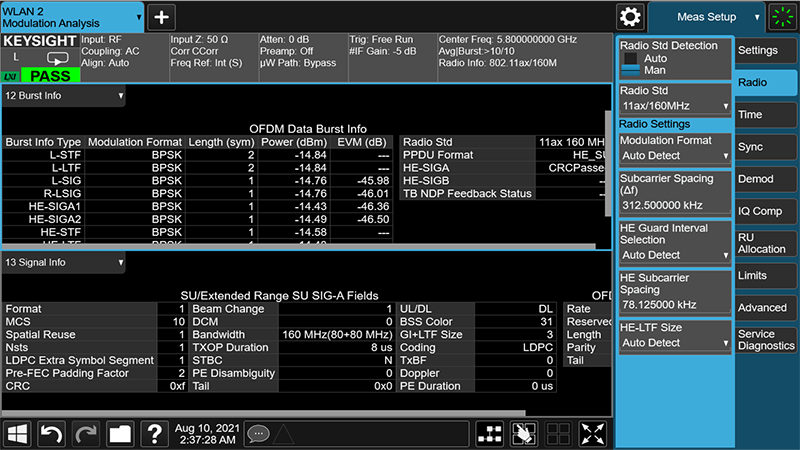This screenshot has height=450, width=800.
Task: Toggle the touch hand icon
Action: click(x=524, y=434)
